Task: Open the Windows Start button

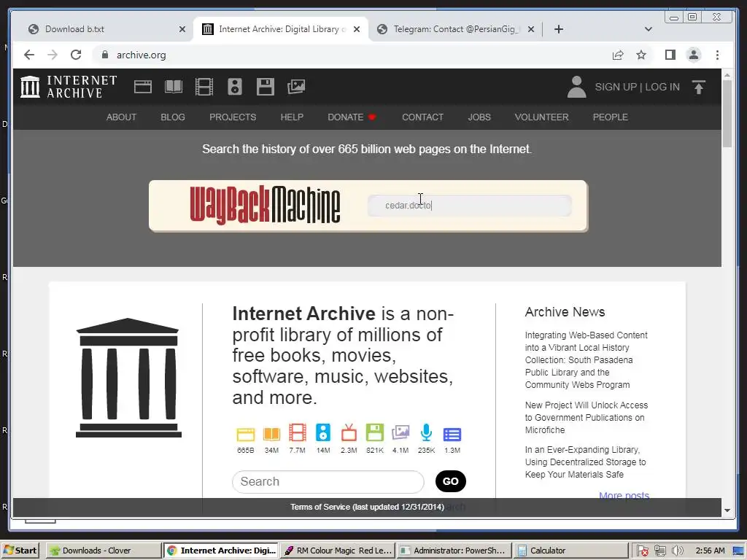Action: [20, 551]
